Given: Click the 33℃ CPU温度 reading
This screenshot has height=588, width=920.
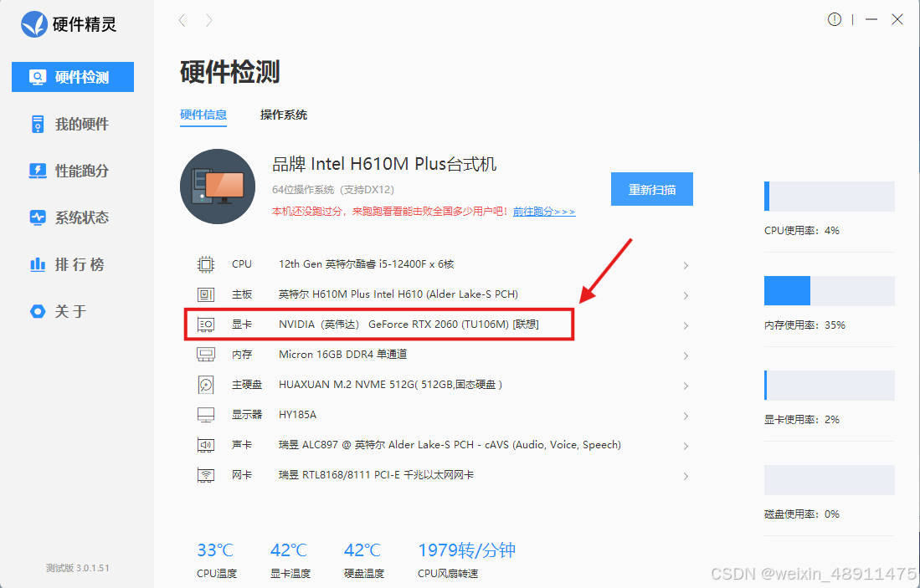Looking at the screenshot, I should pyautogui.click(x=215, y=550).
